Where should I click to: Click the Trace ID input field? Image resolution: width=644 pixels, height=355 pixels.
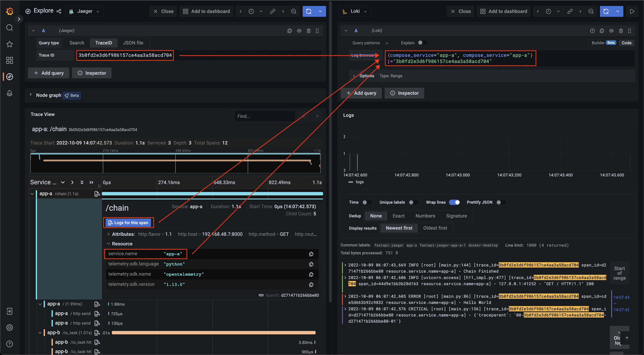(125, 55)
